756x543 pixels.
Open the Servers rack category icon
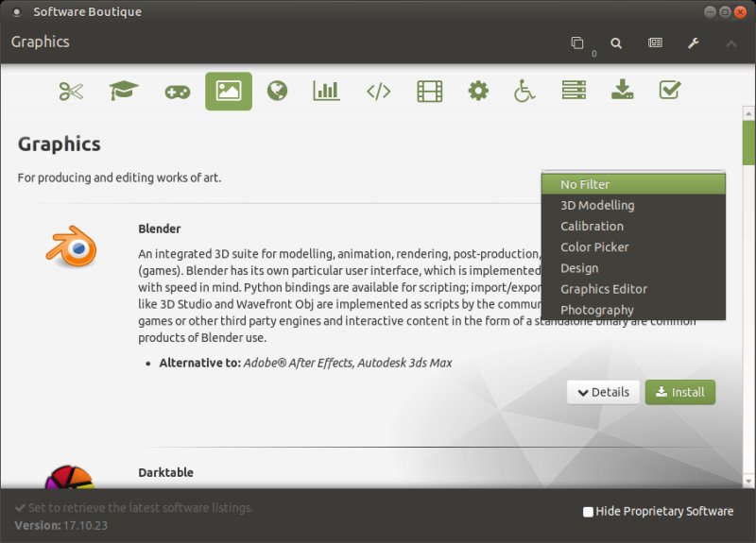pos(574,90)
